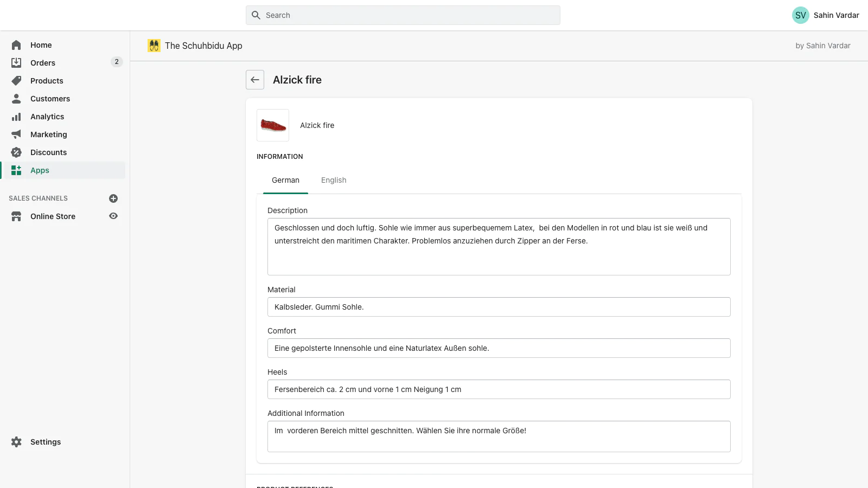This screenshot has height=488, width=868.
Task: View Online Store using eye icon
Action: [113, 216]
